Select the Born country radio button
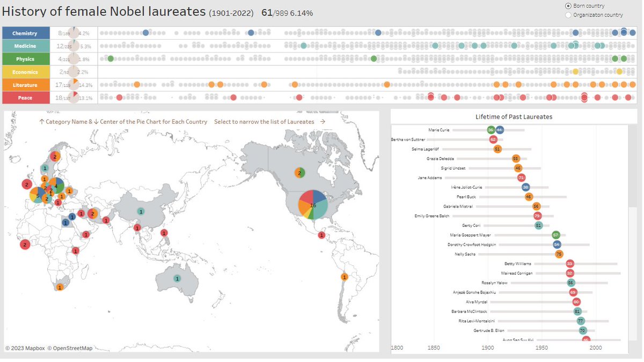The width and height of the screenshot is (644, 362). tap(568, 5)
